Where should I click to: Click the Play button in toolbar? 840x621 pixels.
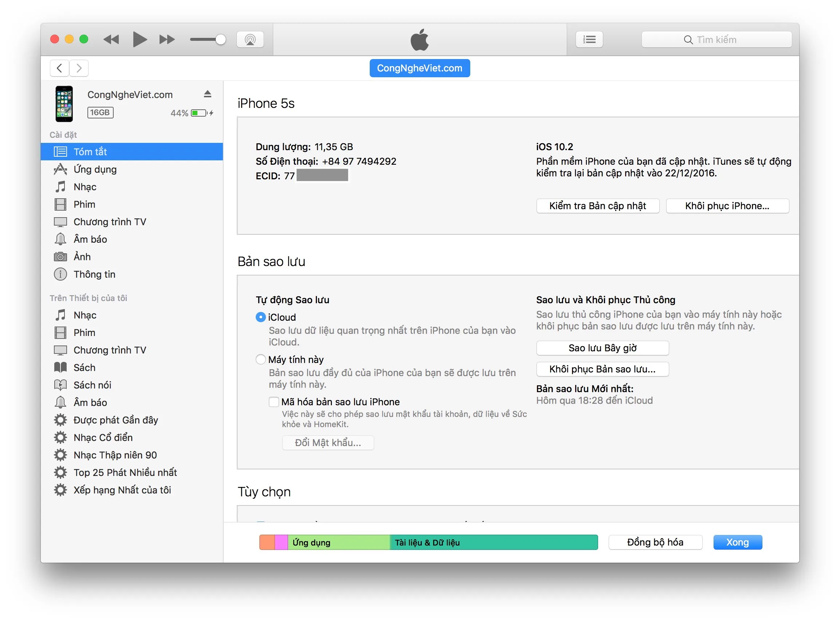coord(140,39)
